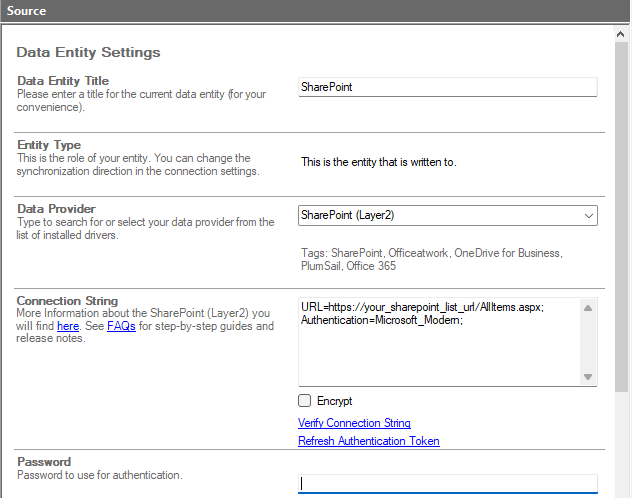Click the connection string scroll up arrow
Image resolution: width=632 pixels, height=498 pixels.
(x=588, y=308)
